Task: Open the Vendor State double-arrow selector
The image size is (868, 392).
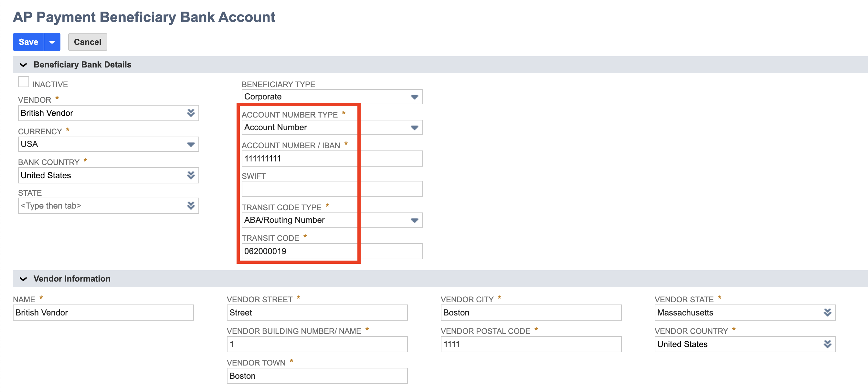Action: tap(828, 313)
